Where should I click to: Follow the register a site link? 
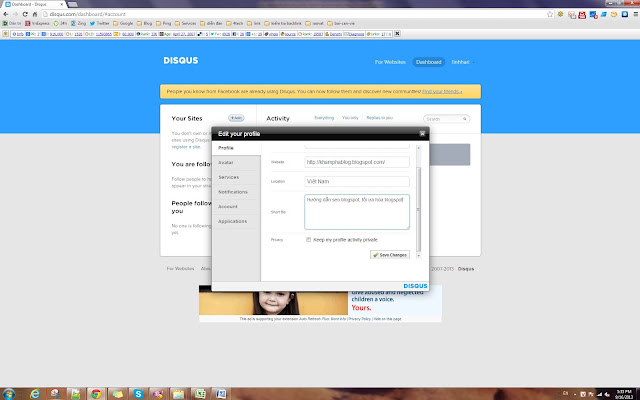click(186, 147)
